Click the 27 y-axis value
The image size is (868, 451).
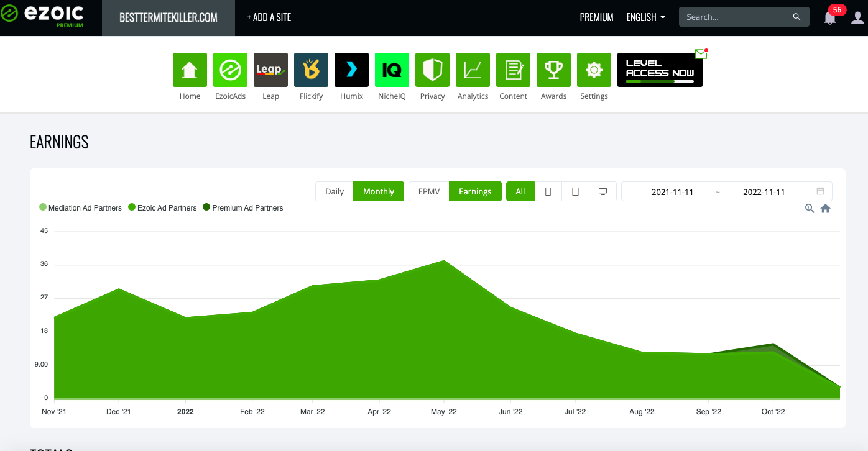pyautogui.click(x=44, y=298)
